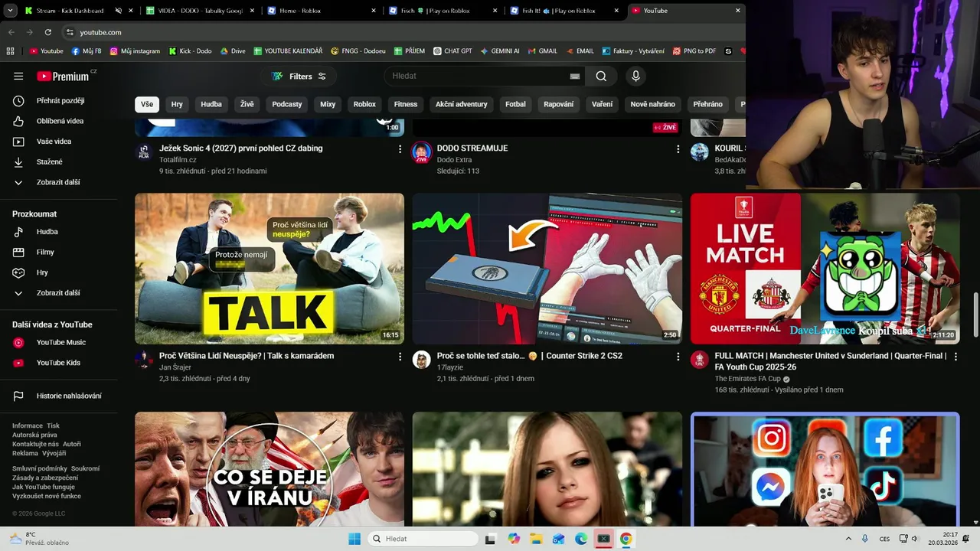Select the Akční adventury filter chip

point(462,104)
